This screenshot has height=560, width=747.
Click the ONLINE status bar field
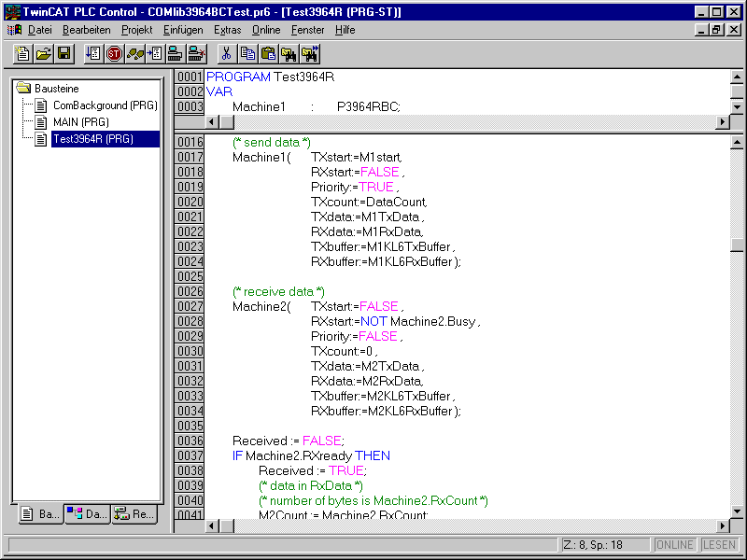tap(674, 544)
